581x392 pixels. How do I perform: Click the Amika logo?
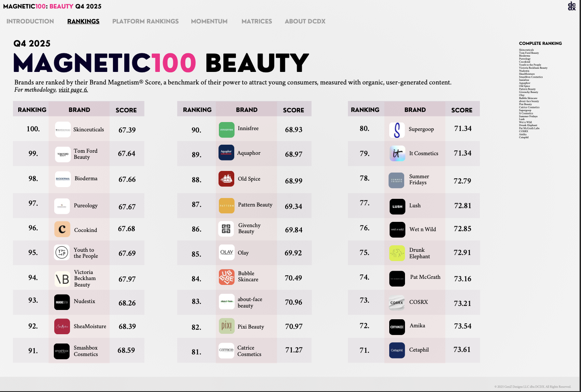[x=397, y=327]
